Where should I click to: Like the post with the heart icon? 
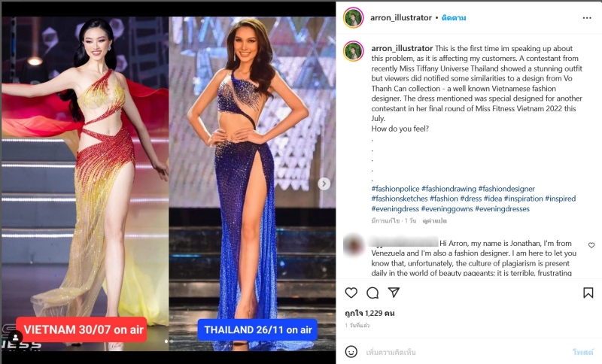[x=351, y=293]
